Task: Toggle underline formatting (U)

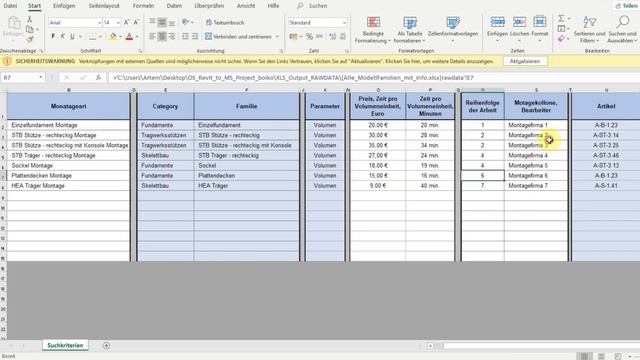Action: (x=72, y=36)
